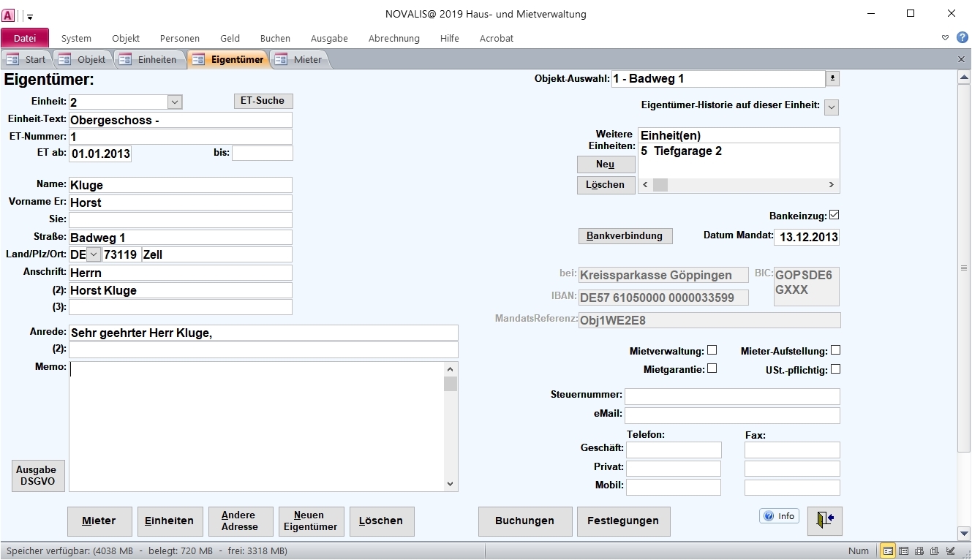
Task: Select the Eigentümer tab
Action: (228, 59)
